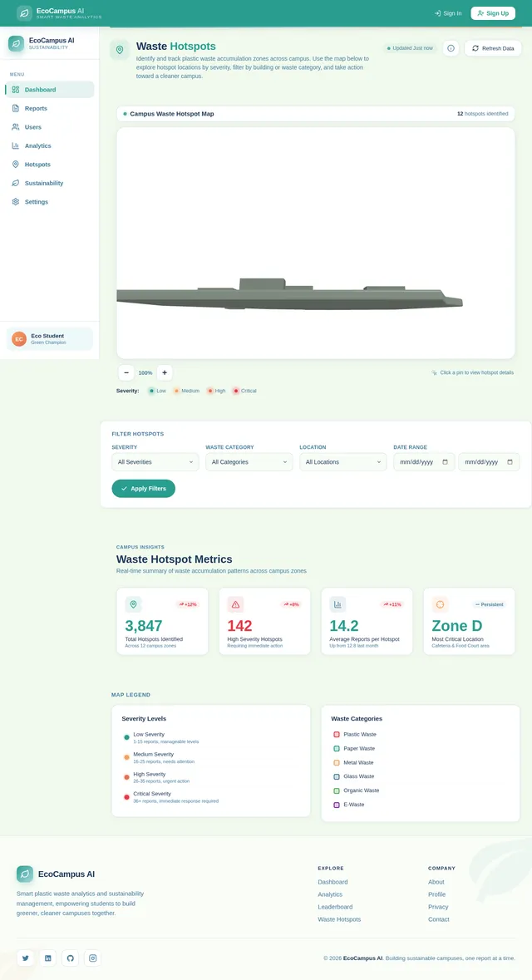The height and width of the screenshot is (980, 532).
Task: Open the GitHub social icon
Action: (70, 958)
